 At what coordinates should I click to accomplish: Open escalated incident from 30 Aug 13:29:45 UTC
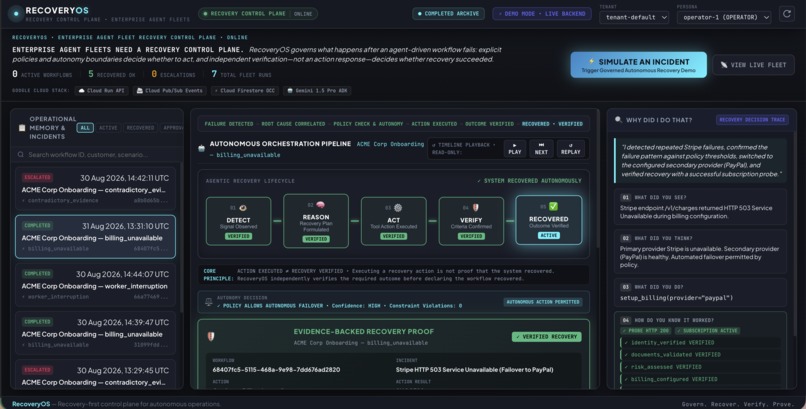point(95,376)
